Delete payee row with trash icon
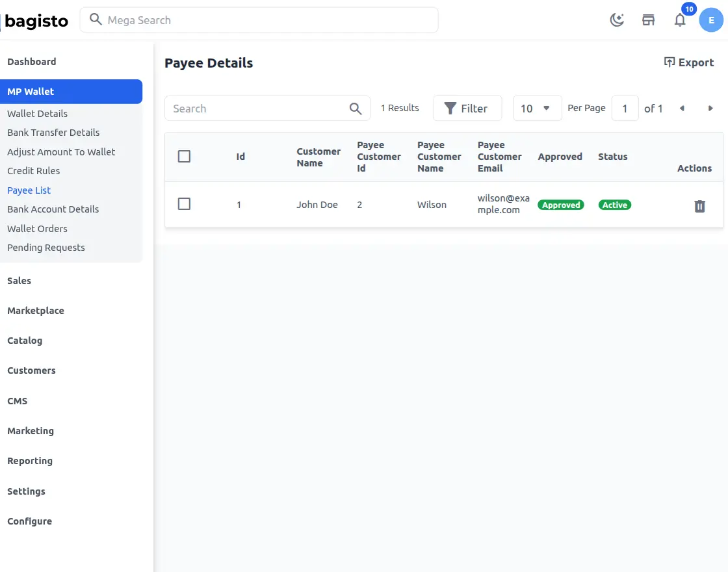 pos(699,206)
